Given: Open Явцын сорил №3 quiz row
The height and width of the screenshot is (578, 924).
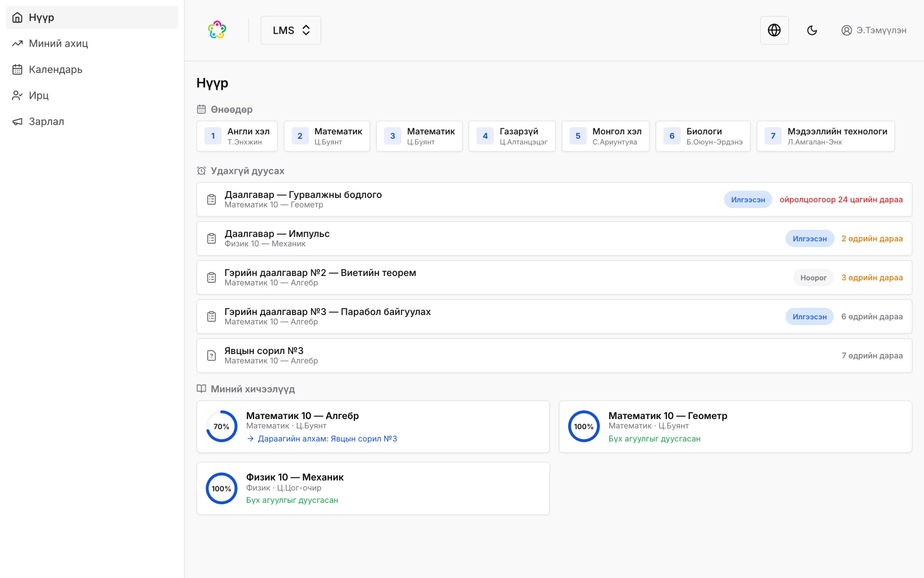Looking at the screenshot, I should tap(554, 355).
